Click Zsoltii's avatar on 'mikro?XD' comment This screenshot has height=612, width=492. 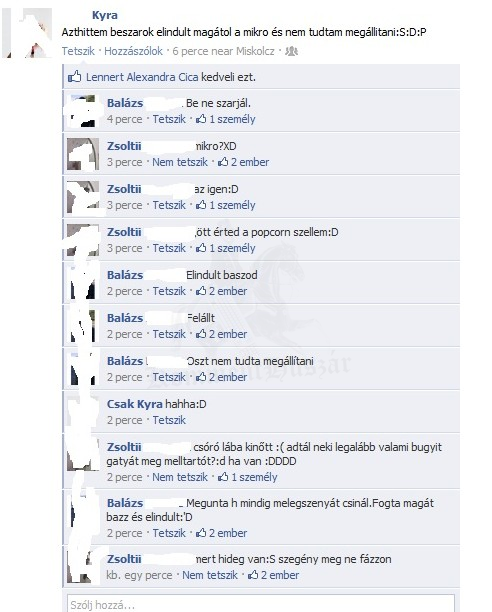coord(83,154)
